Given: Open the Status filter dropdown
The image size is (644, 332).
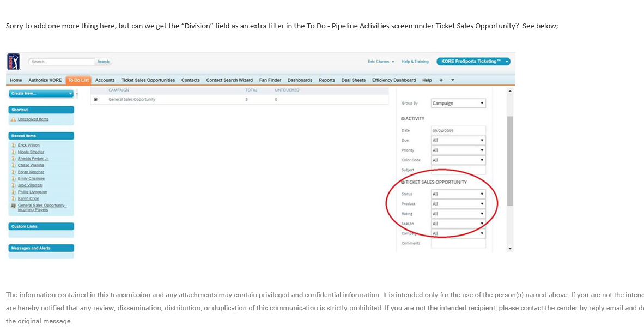Looking at the screenshot, I should tap(458, 194).
